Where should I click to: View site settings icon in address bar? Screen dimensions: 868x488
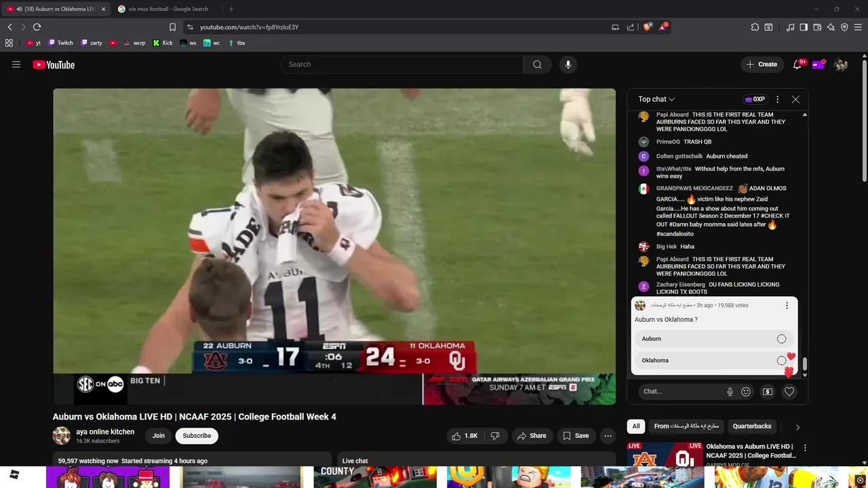pyautogui.click(x=190, y=27)
